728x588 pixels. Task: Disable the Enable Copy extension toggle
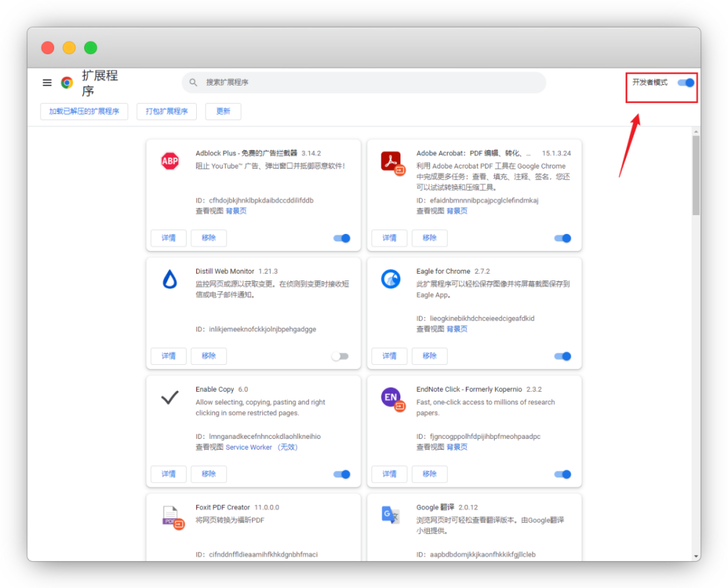coord(342,474)
